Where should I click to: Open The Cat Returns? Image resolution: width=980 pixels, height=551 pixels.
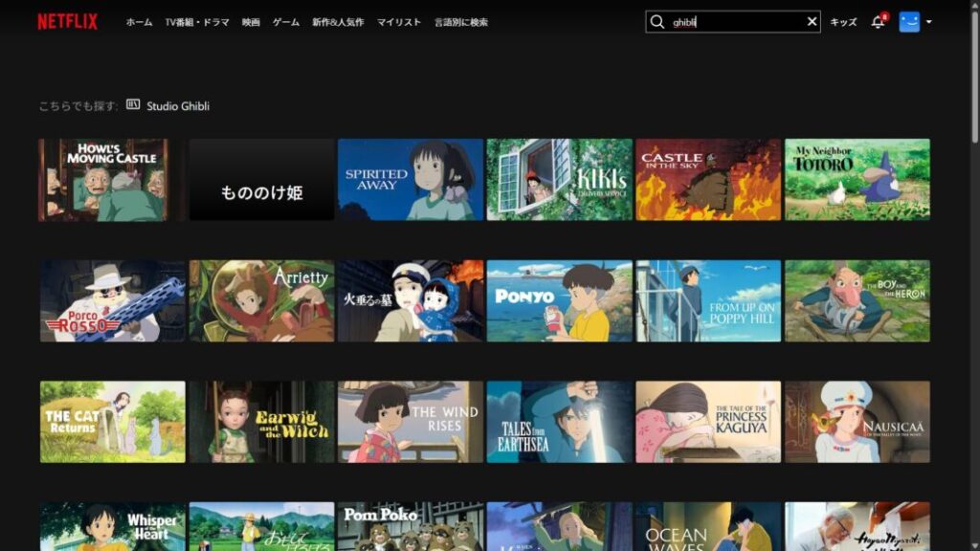pos(113,422)
